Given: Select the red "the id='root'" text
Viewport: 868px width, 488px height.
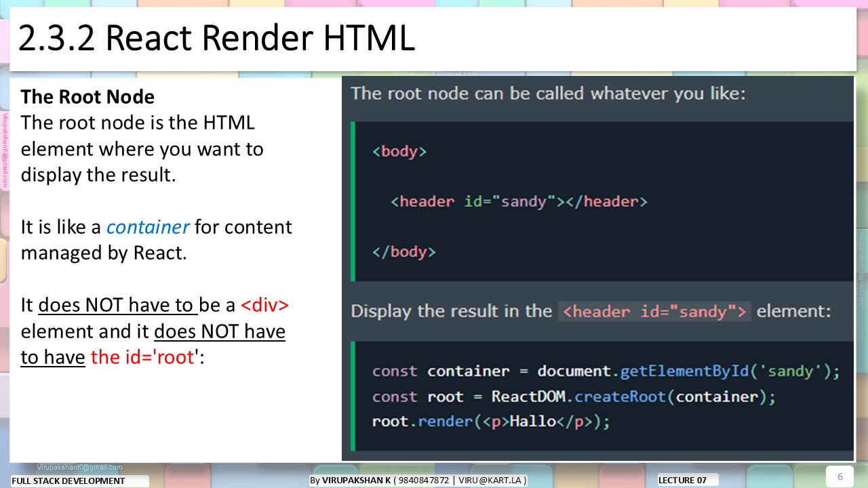Looking at the screenshot, I should click(x=142, y=357).
